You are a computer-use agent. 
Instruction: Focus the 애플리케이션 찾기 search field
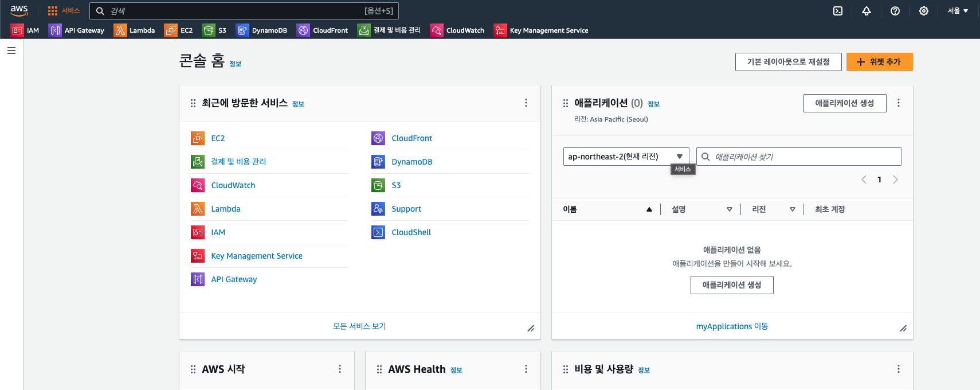(x=799, y=157)
